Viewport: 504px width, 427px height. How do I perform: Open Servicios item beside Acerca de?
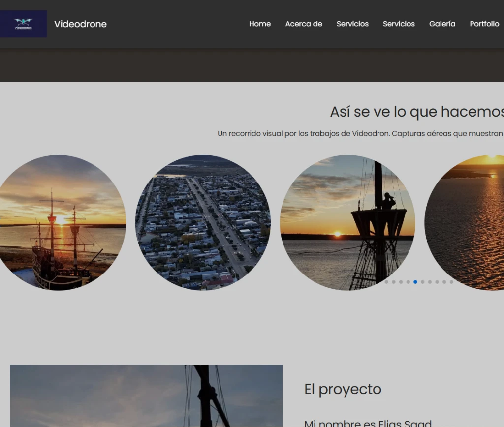coord(352,24)
